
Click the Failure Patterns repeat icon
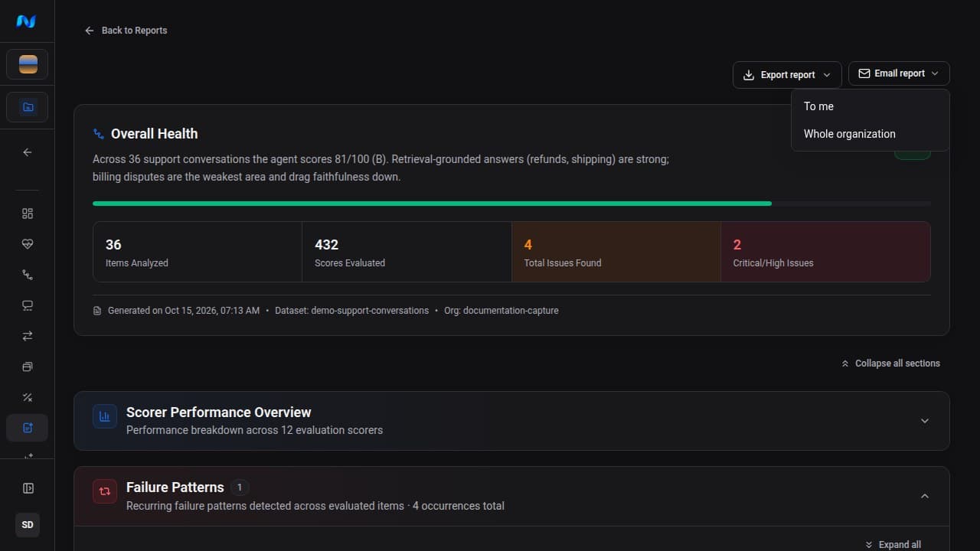pos(105,491)
